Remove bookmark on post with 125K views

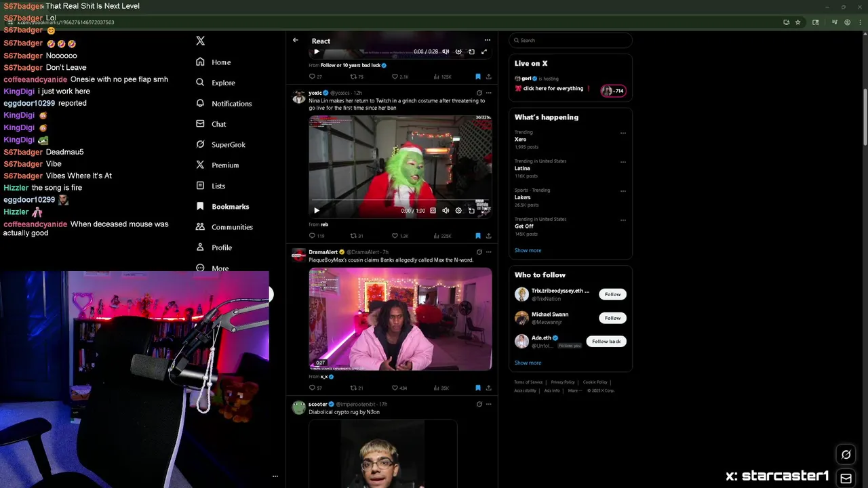[x=478, y=77]
